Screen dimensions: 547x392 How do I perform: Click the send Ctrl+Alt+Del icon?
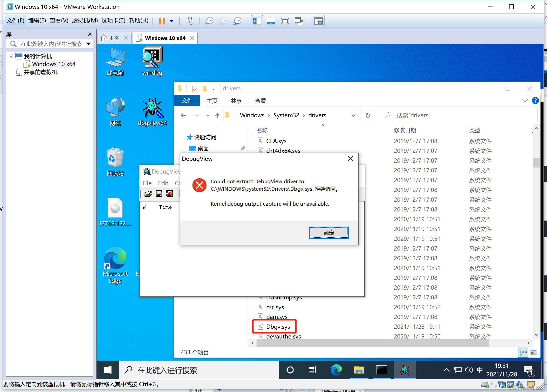(x=189, y=21)
